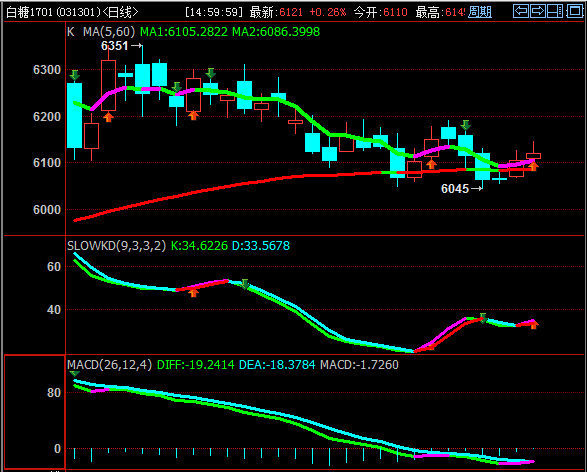Click the orange arrow below the latest candle
The height and width of the screenshot is (472, 587).
533,166
